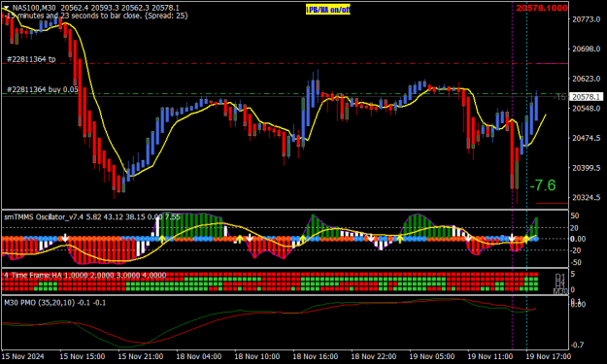Click the 19 Nov 05:00 time axis label

tap(432, 356)
